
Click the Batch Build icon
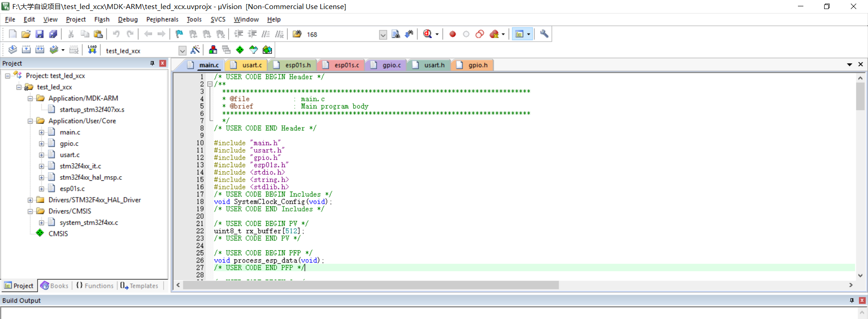point(54,50)
